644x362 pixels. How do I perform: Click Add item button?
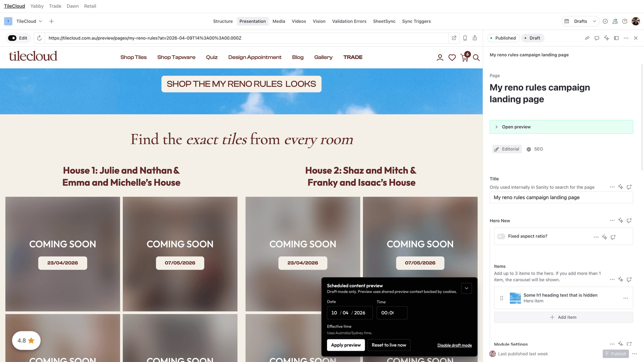click(x=563, y=317)
